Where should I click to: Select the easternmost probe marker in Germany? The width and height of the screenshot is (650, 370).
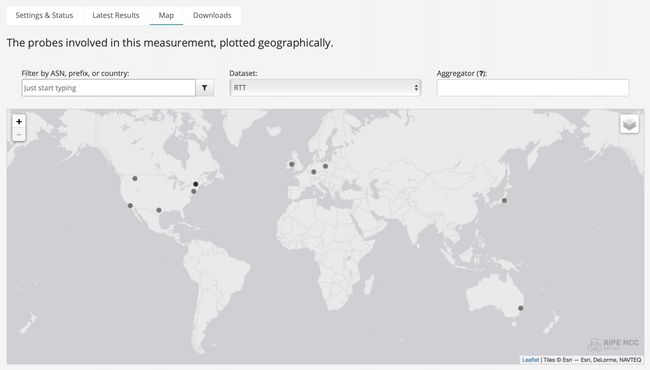click(x=325, y=166)
